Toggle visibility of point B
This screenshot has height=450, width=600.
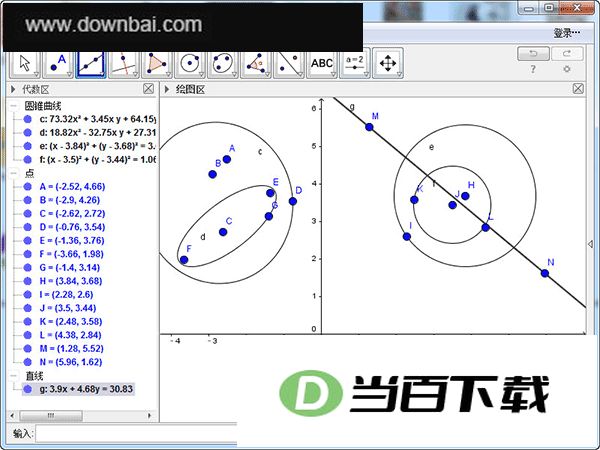tap(27, 200)
